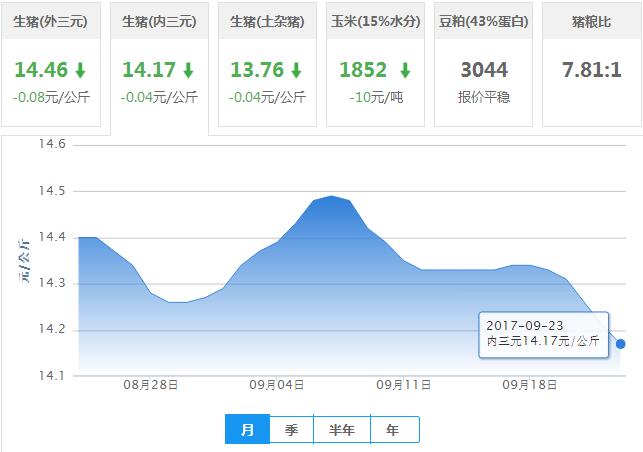
Task: Click the -10元/吨 change text
Action: tap(376, 98)
